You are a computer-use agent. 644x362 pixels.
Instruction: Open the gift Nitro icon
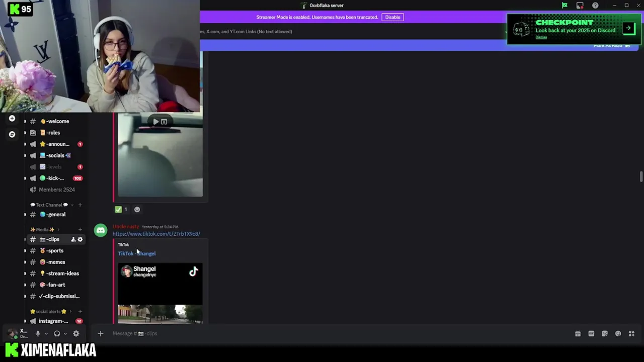tap(578, 333)
